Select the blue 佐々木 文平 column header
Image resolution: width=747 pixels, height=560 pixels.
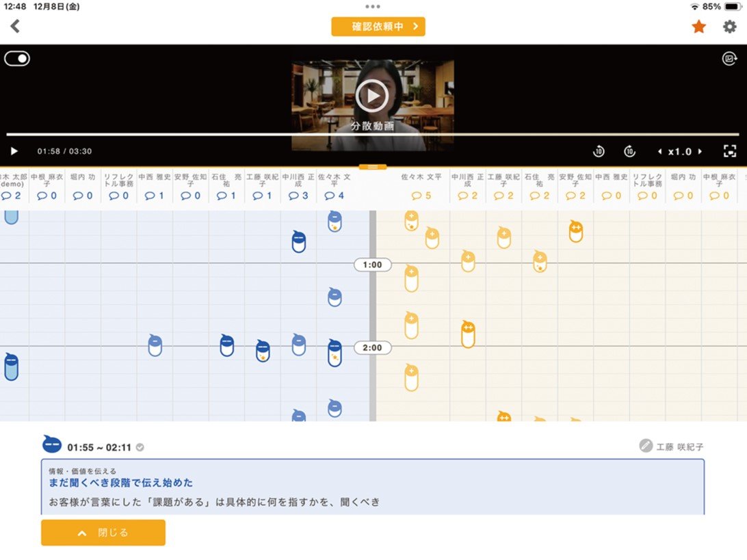point(334,186)
